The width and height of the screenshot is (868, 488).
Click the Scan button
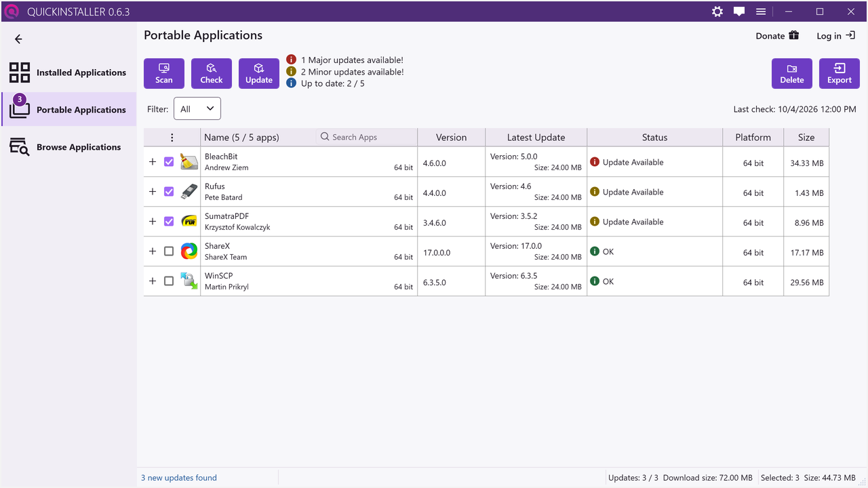click(164, 73)
